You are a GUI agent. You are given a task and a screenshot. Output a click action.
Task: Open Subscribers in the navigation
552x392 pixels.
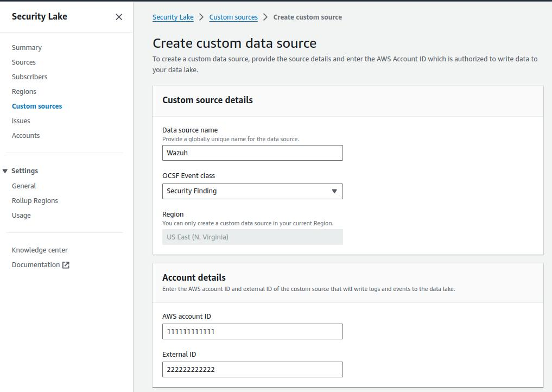coord(29,77)
